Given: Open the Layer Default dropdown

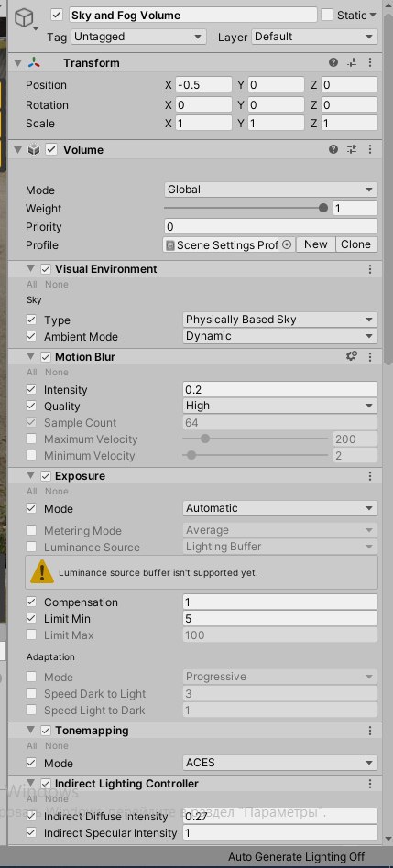Looking at the screenshot, I should (x=314, y=38).
